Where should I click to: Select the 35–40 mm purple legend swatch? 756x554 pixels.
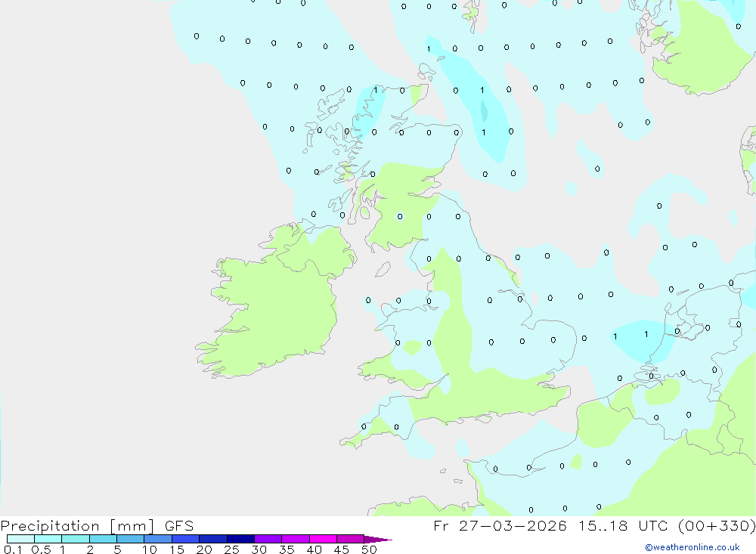(x=296, y=539)
